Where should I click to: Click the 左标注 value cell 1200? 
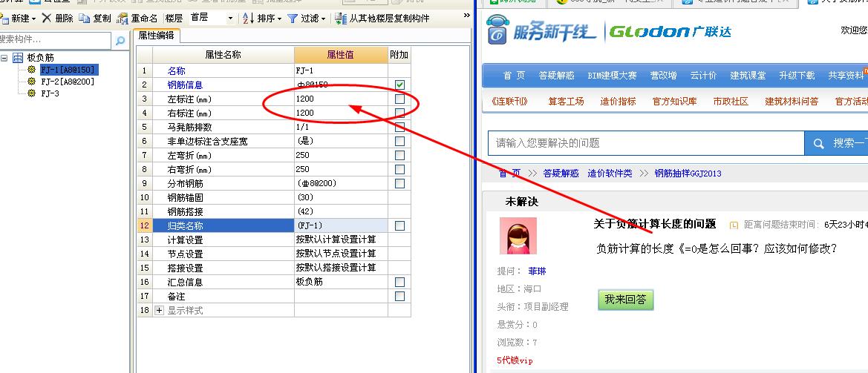[341, 99]
